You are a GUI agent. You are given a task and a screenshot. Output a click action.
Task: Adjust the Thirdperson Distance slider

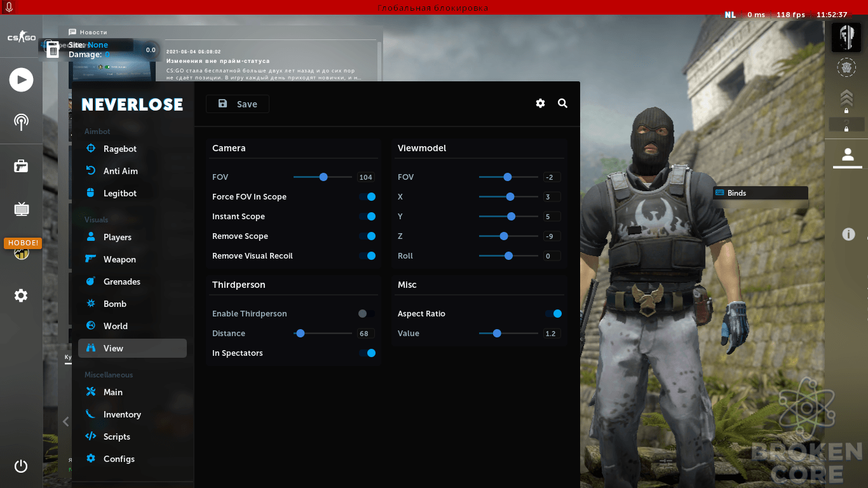(x=322, y=333)
